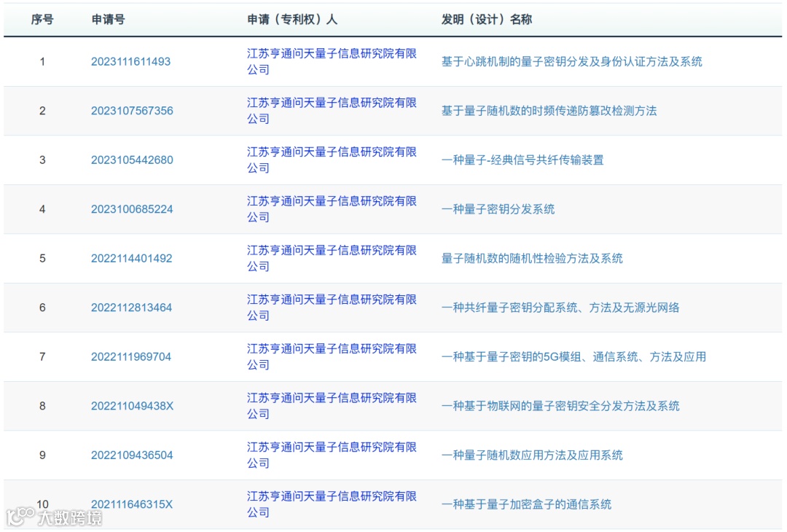Screen dimensions: 787x532
Task: Open application number 2023107567356
Action: tap(132, 111)
